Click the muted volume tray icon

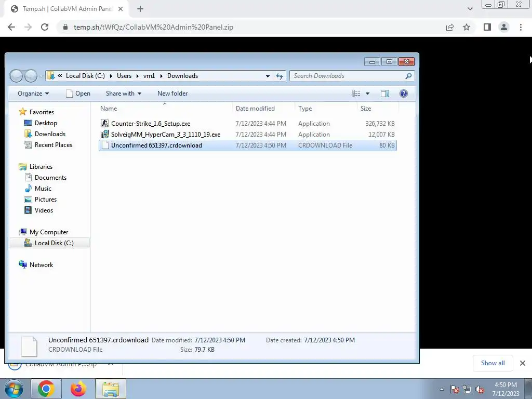[479, 390]
